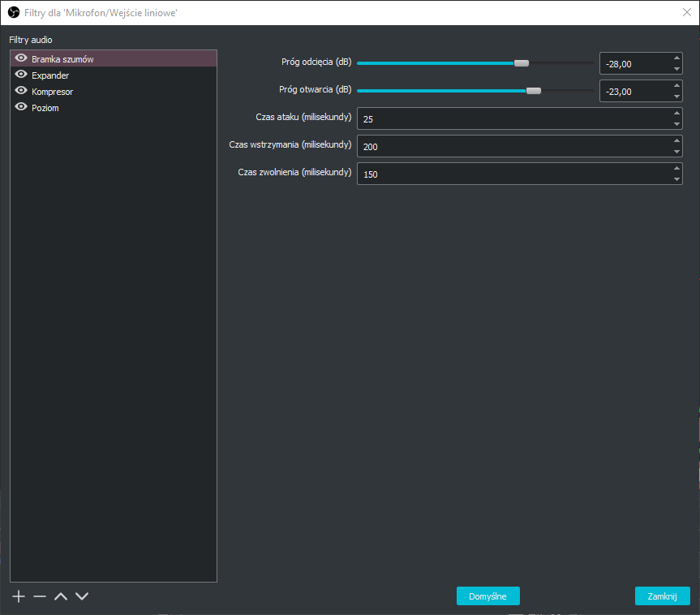Hide the Bramka szumów filter via eye icon
Image resolution: width=700 pixels, height=615 pixels.
[x=21, y=58]
